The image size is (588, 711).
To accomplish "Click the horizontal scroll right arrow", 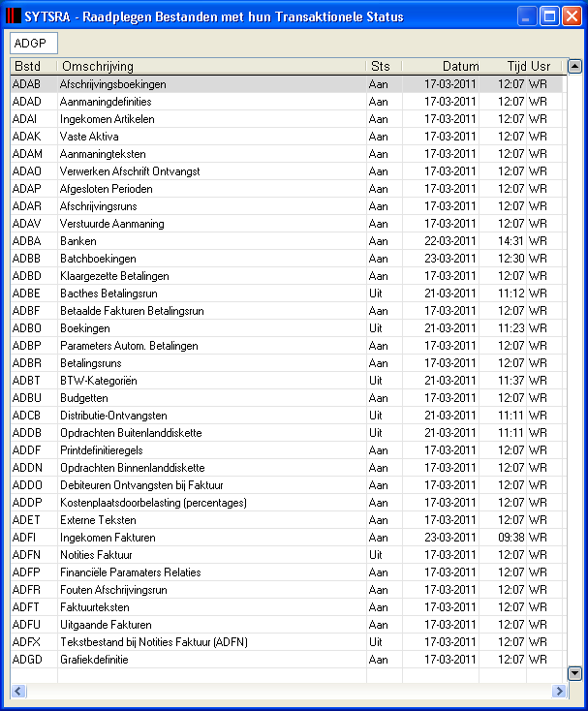I will tap(560, 691).
